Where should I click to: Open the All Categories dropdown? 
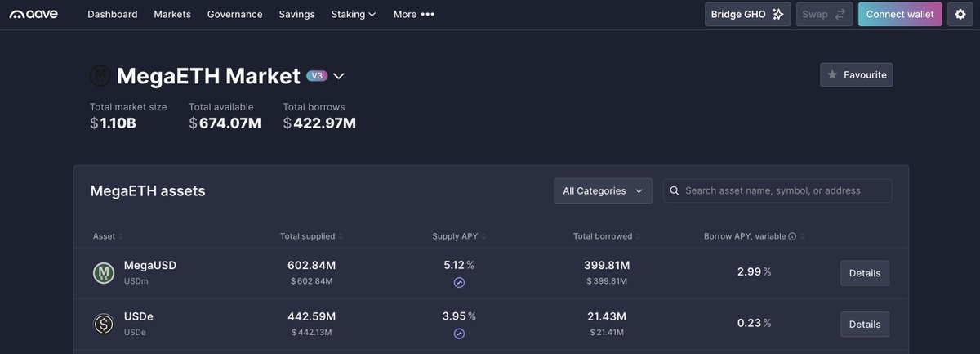coord(603,190)
